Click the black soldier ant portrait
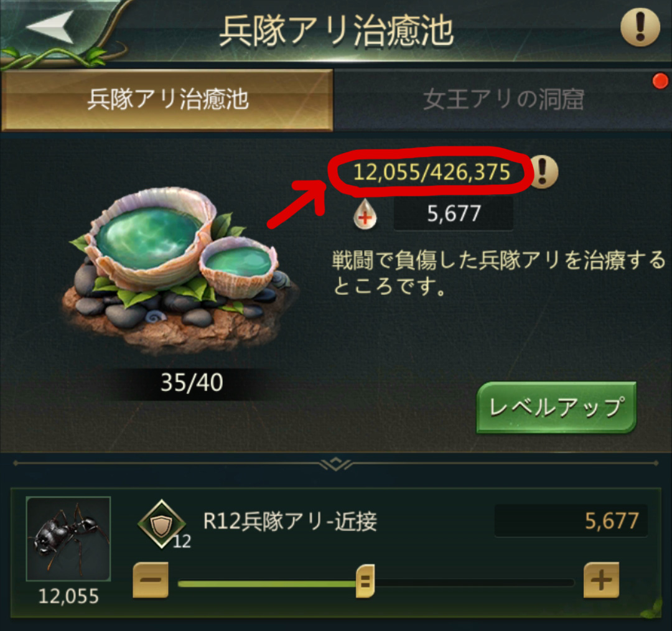Viewport: 672px width, 631px height. coord(68,539)
